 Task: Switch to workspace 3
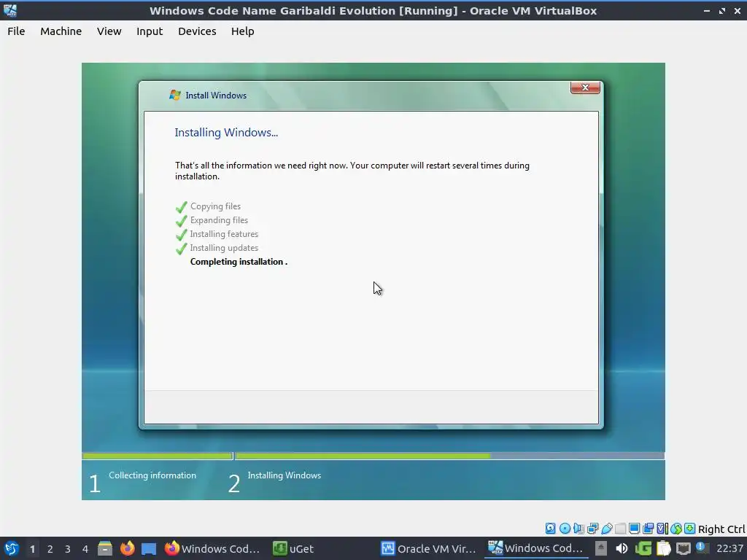tap(68, 549)
